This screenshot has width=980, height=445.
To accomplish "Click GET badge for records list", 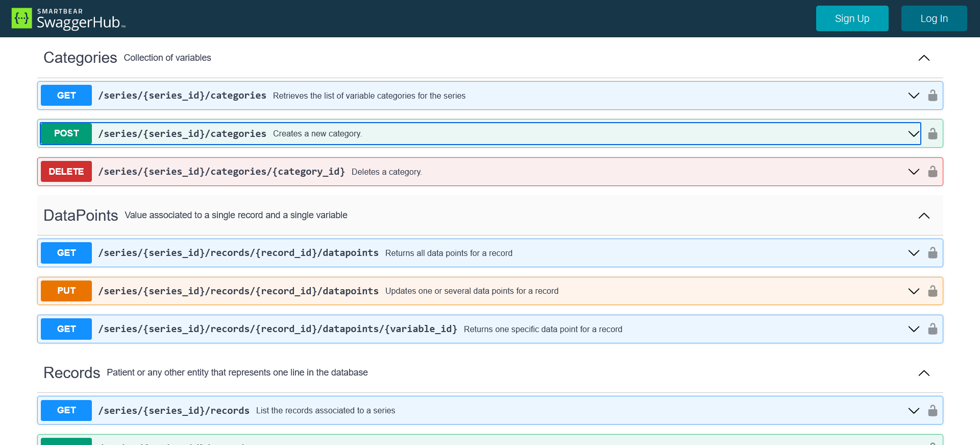I will pos(66,410).
